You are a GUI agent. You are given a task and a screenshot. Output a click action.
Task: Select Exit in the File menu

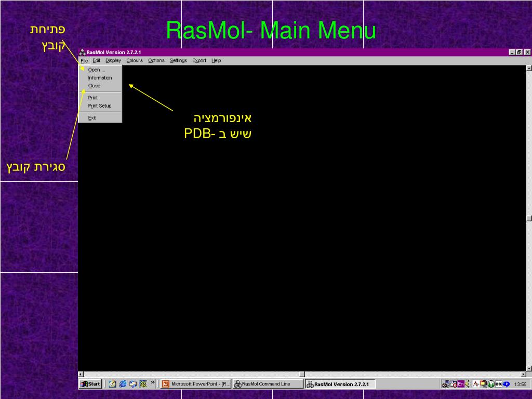pyautogui.click(x=100, y=118)
